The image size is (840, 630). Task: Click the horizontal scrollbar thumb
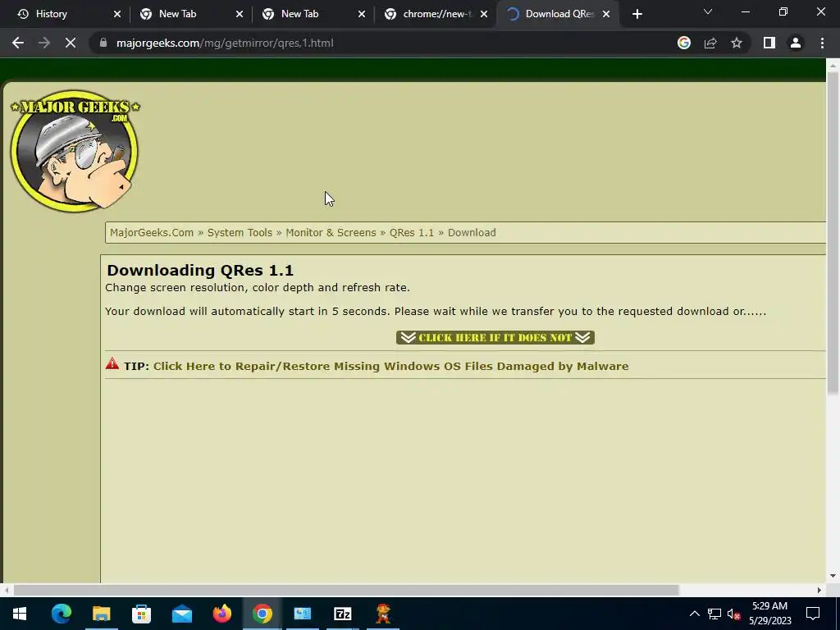point(346,590)
